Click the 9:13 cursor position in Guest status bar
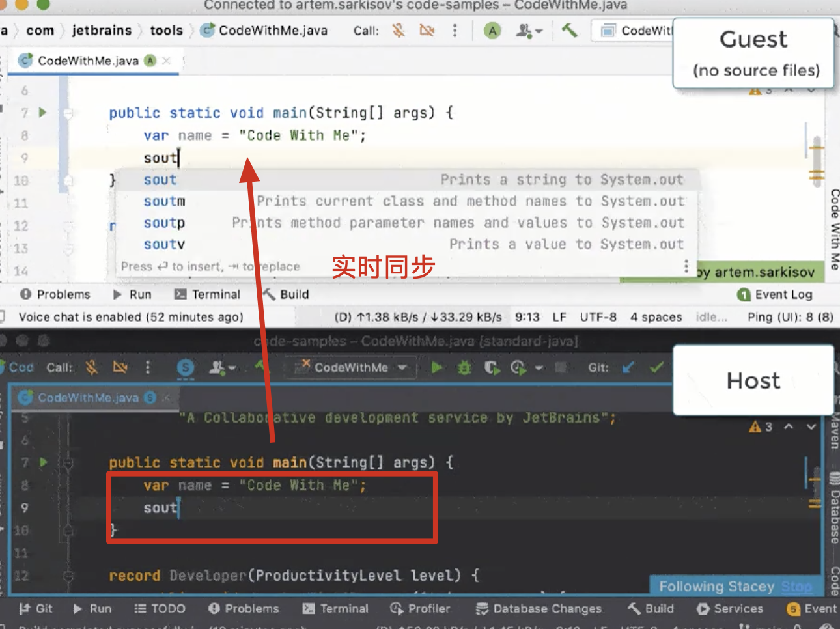This screenshot has width=840, height=629. pos(527,317)
